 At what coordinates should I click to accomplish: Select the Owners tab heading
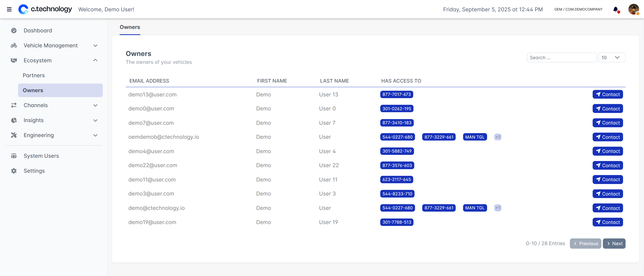click(x=130, y=27)
